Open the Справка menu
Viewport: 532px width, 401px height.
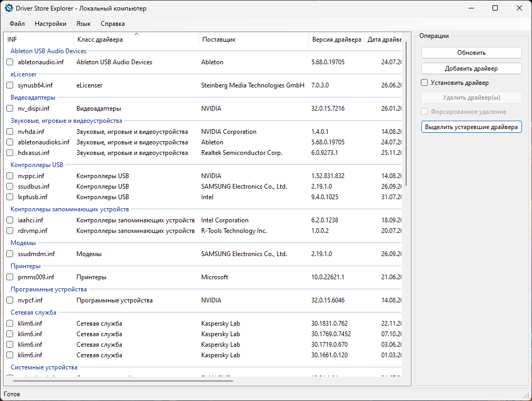pos(113,24)
